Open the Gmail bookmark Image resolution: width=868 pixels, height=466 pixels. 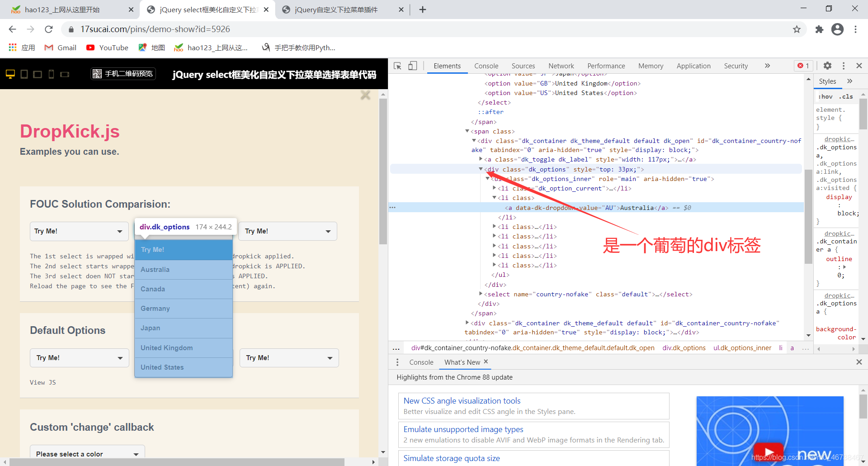click(x=60, y=48)
